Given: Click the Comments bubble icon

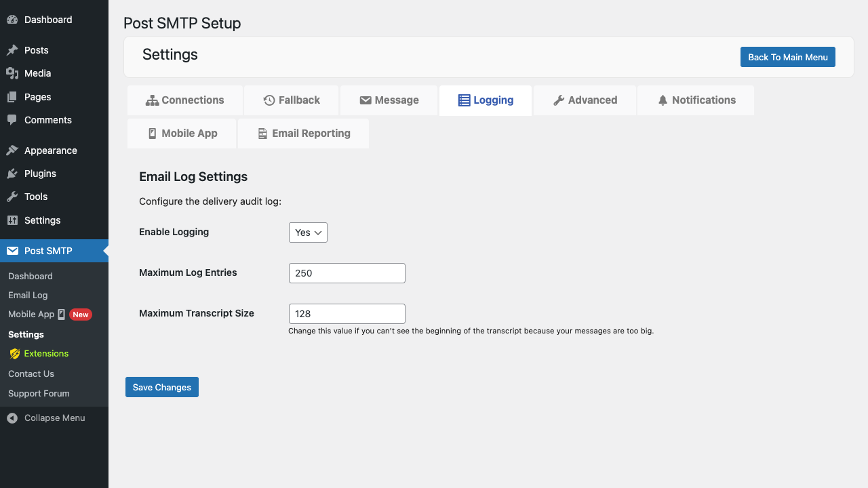Looking at the screenshot, I should click(12, 120).
